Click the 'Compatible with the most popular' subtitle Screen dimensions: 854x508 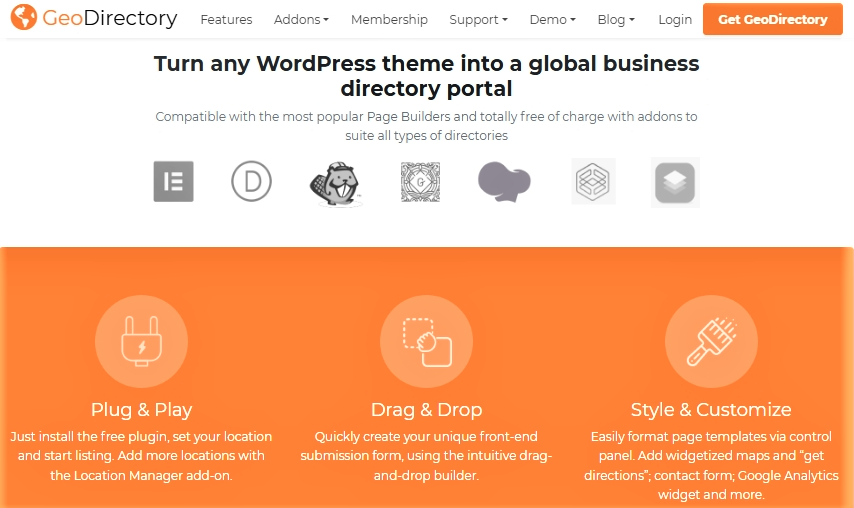coord(426,126)
